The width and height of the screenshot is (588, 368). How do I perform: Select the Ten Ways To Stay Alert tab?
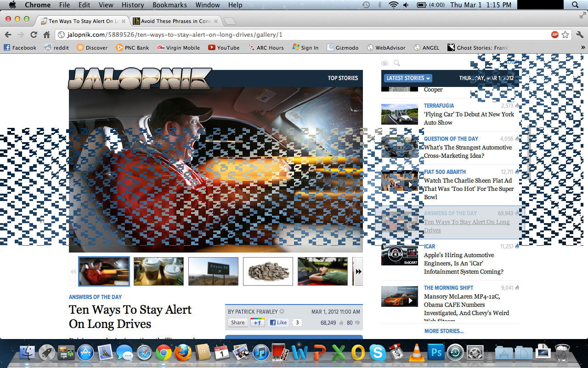(x=83, y=21)
